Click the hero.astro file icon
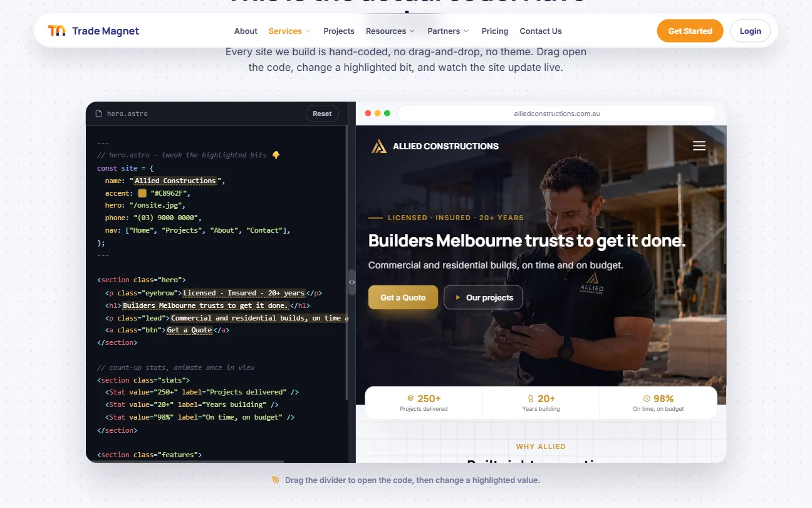This screenshot has width=812, height=508. [x=98, y=114]
